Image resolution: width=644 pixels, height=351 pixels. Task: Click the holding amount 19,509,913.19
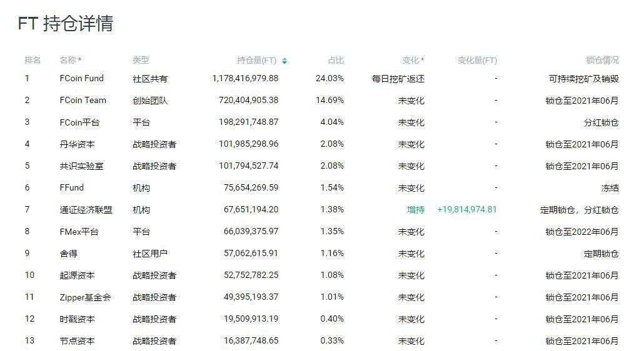coord(251,319)
